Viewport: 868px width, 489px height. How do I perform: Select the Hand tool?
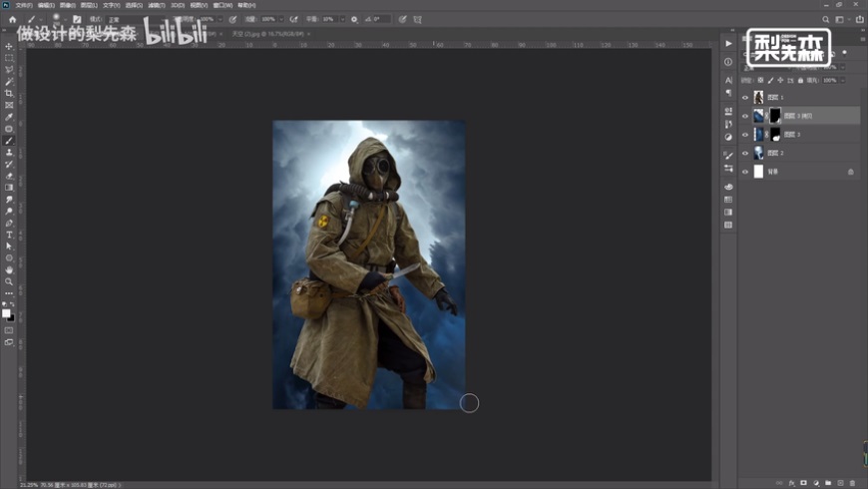[x=9, y=269]
